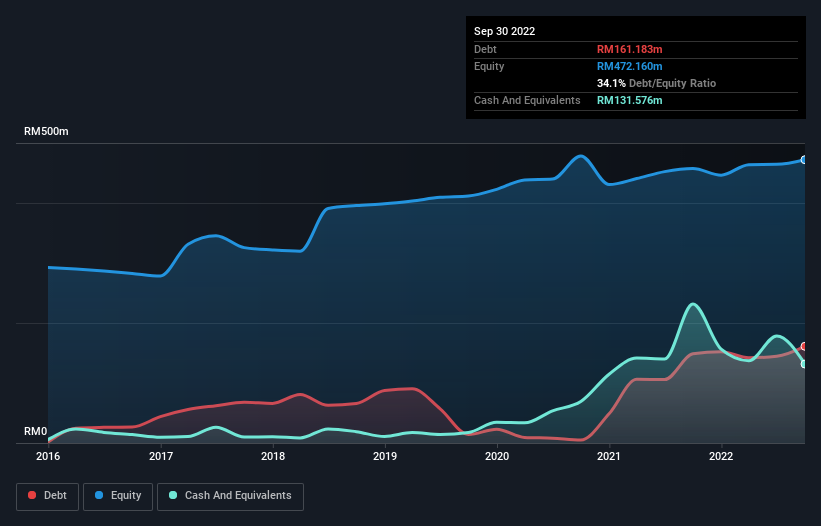
Task: Click the 34.1% Debt/Equity Ratio text
Action: [656, 83]
